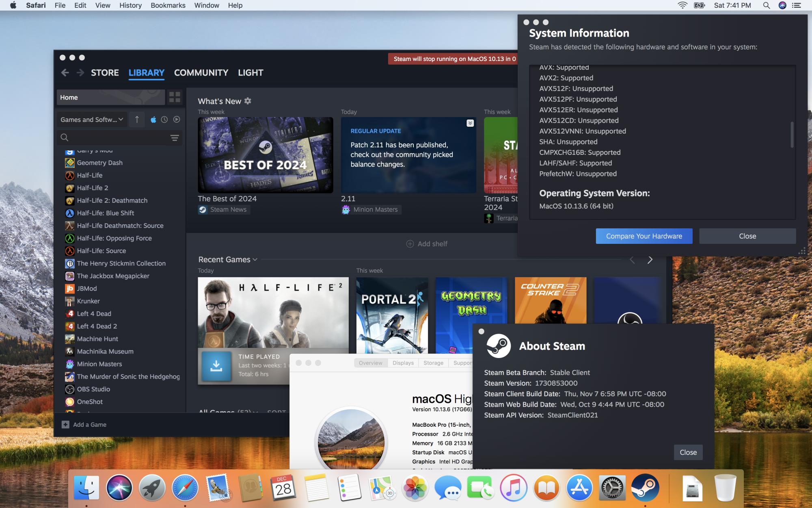The height and width of the screenshot is (508, 812).
Task: Switch to the STORE tab
Action: [x=105, y=73]
